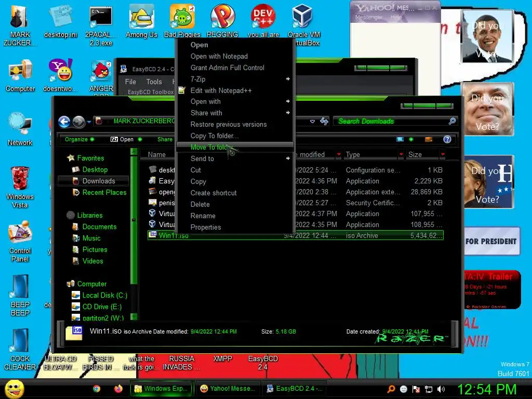Viewport: 532px width, 399px height.
Task: Click the smiley Start button
Action: (x=14, y=389)
